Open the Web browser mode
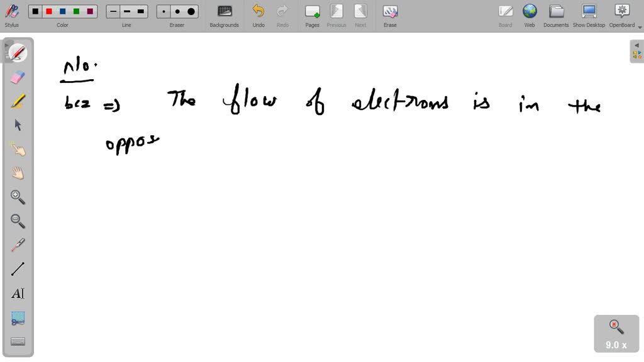 tap(530, 16)
